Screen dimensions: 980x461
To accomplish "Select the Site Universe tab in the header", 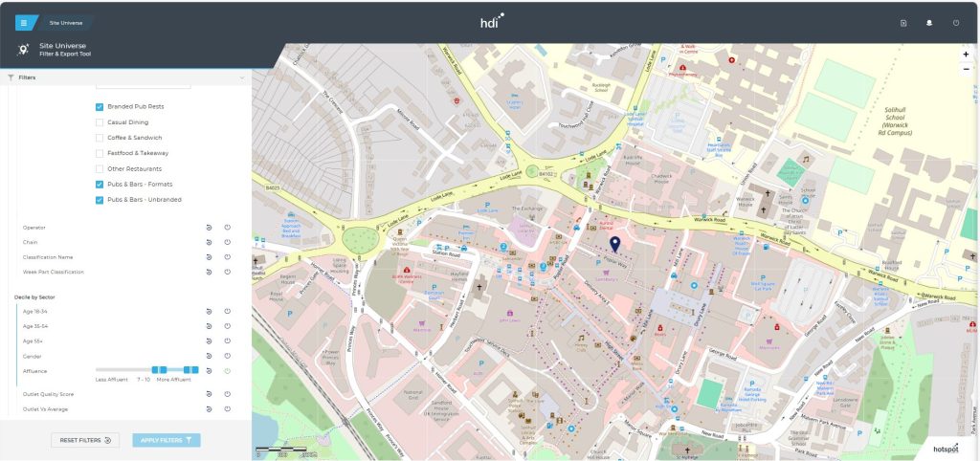I will click(x=67, y=22).
